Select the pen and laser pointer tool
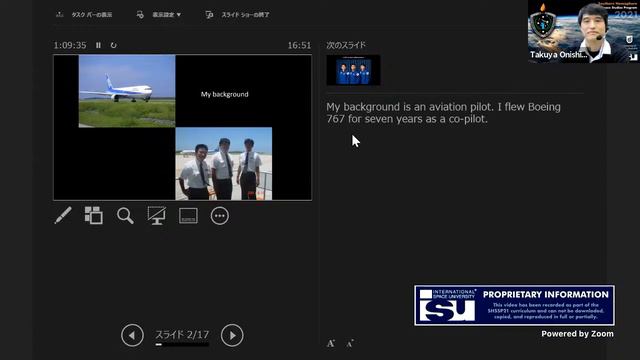The image size is (640, 360). 63,216
